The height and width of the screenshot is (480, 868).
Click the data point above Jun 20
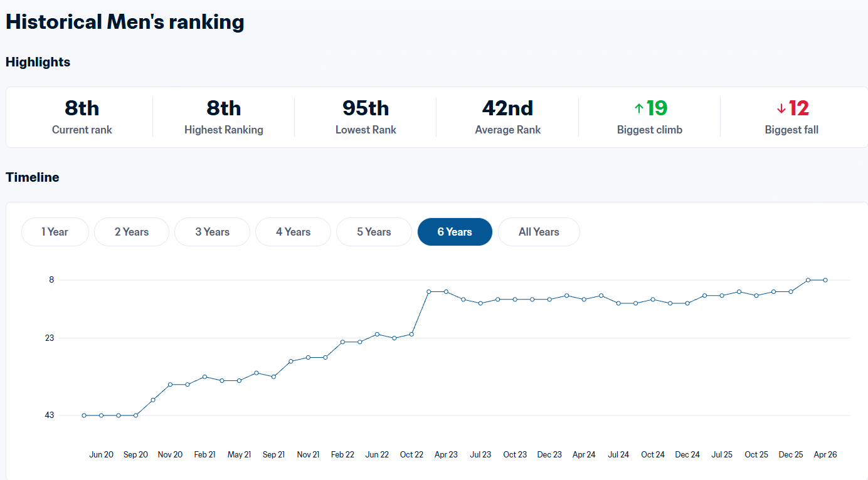coord(101,415)
